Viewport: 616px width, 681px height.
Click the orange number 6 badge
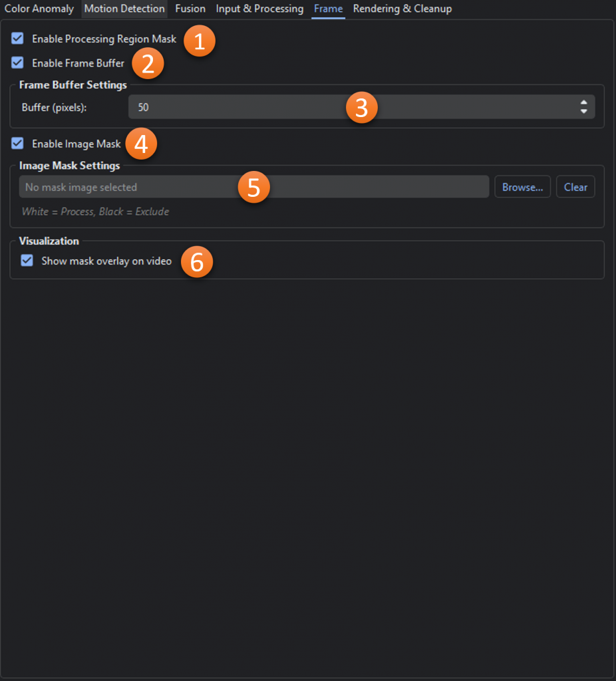(197, 262)
